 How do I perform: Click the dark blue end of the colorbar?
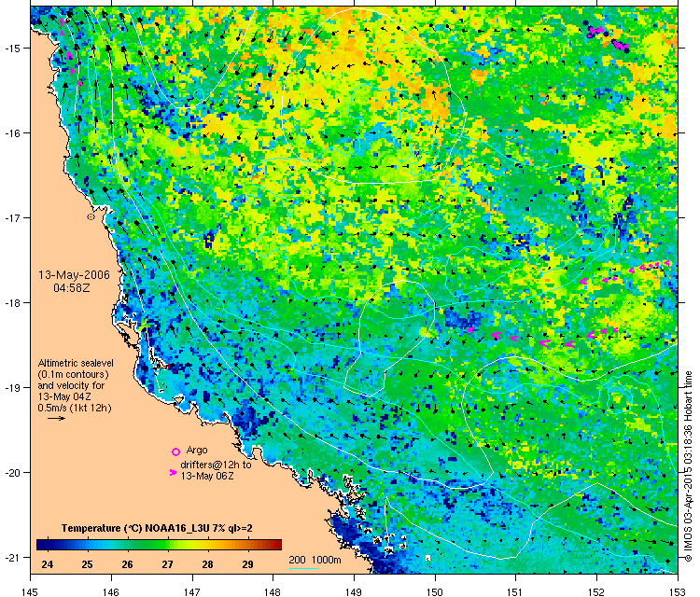pyautogui.click(x=42, y=545)
